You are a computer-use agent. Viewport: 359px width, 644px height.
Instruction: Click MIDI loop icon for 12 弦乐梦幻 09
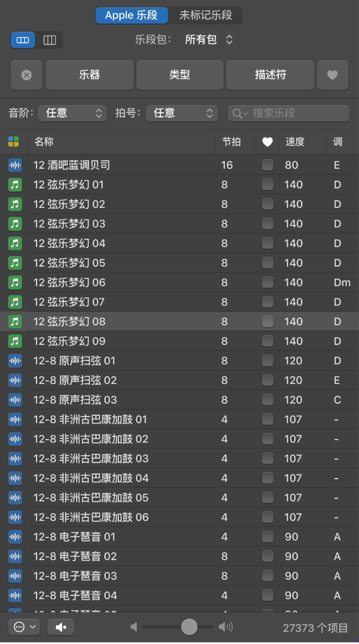15,341
